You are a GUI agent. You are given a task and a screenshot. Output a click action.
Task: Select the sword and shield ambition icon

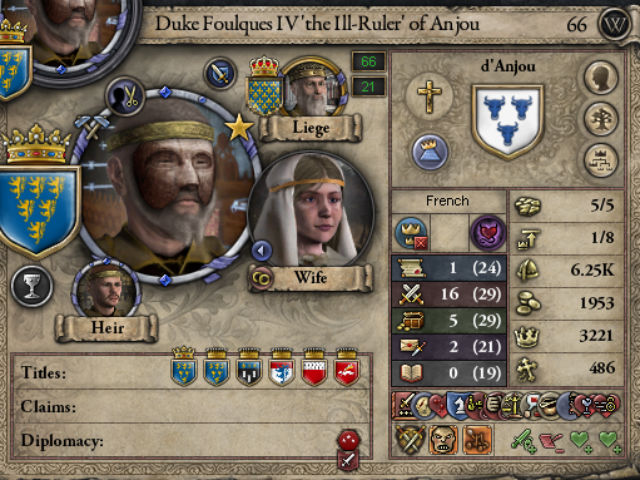click(x=220, y=74)
